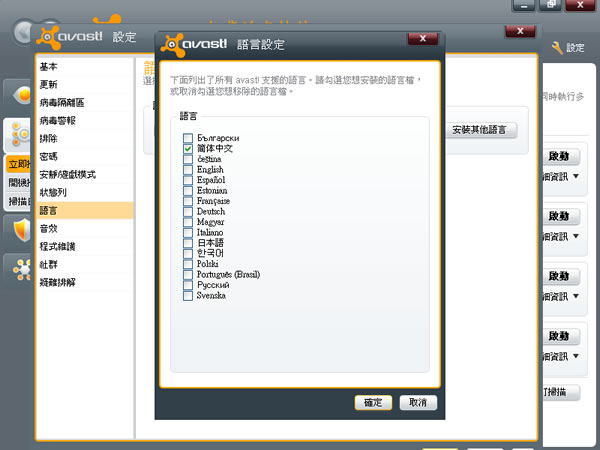Restore down the avast! main window
Image resolution: width=600 pixels, height=450 pixels.
tap(550, 5)
